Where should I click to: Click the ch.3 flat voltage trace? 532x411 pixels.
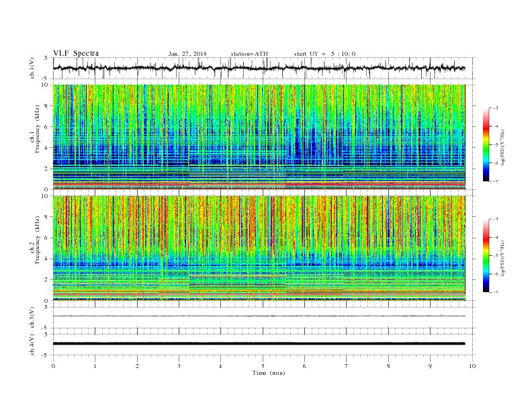[259, 316]
